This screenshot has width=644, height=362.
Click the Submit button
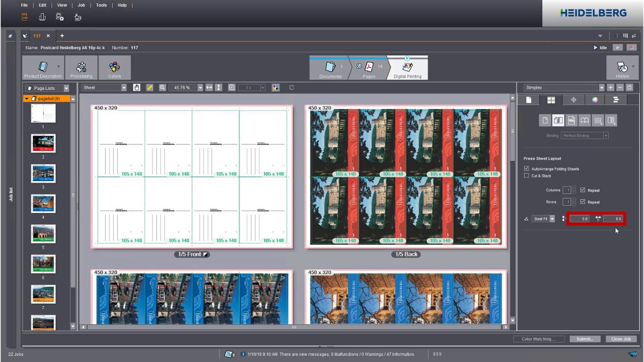click(x=585, y=339)
